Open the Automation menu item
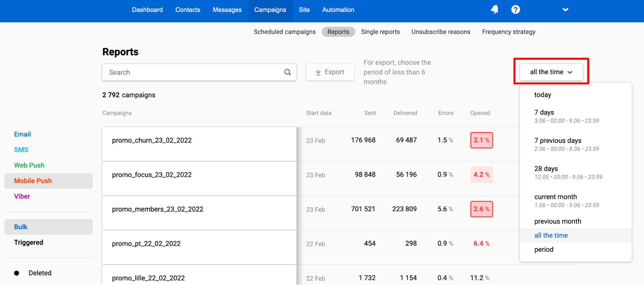The width and height of the screenshot is (644, 285). tap(338, 10)
